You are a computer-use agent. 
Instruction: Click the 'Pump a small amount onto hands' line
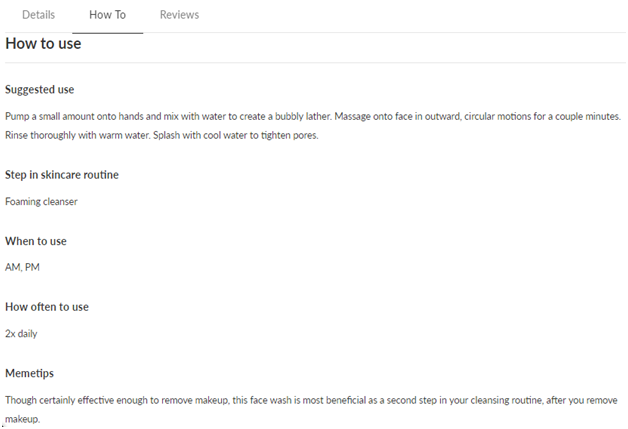click(313, 117)
